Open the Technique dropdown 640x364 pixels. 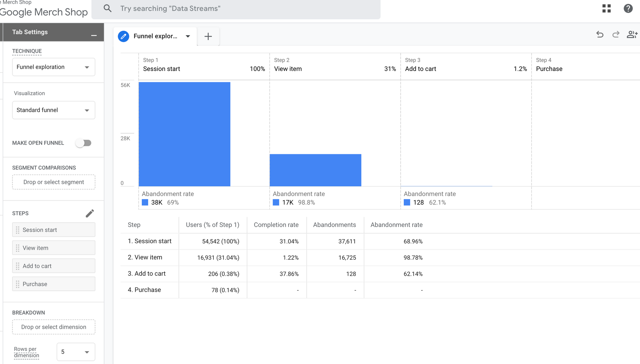coord(53,67)
